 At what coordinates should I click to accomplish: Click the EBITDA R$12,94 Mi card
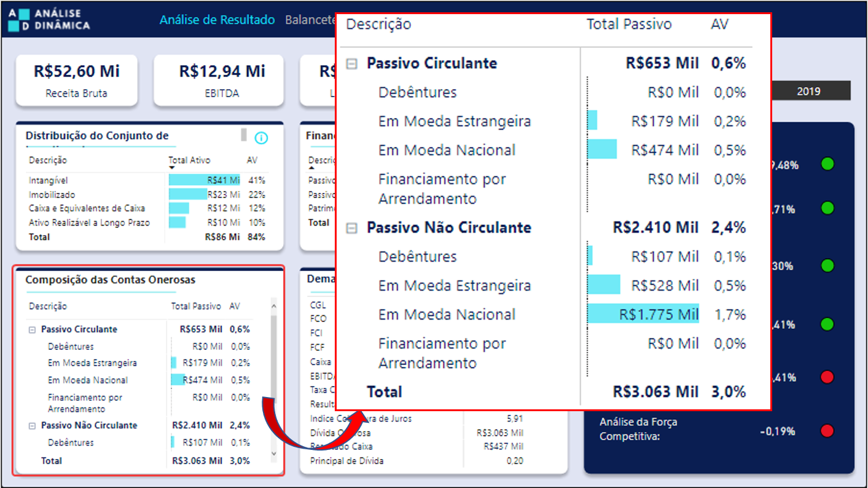pyautogui.click(x=219, y=80)
